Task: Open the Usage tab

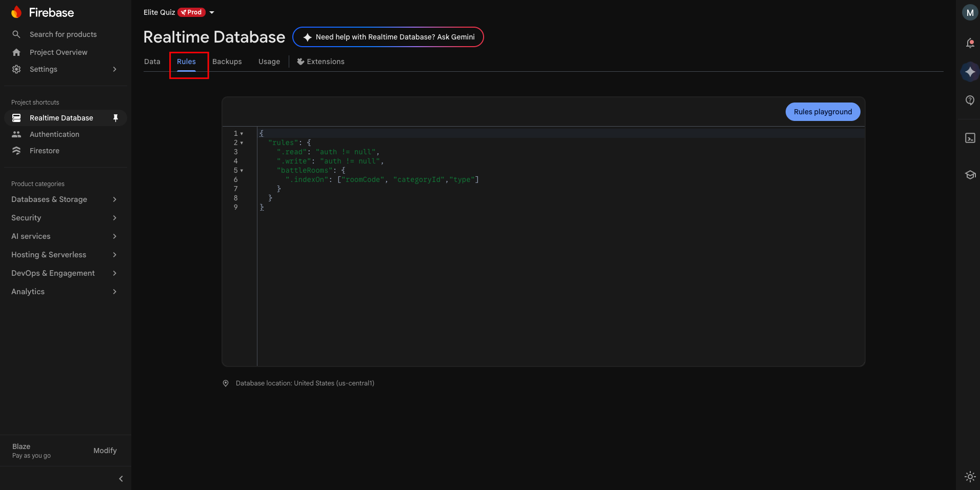Action: 269,62
